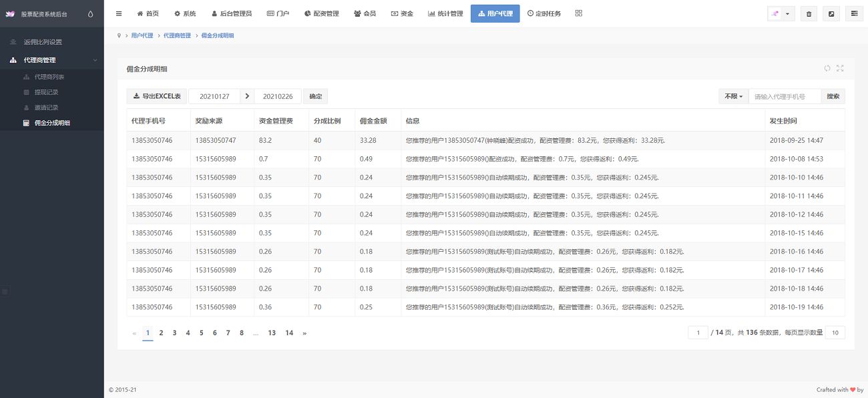Click the 请输入代理手机号 search input
Image resolution: width=868 pixels, height=398 pixels.
(785, 96)
